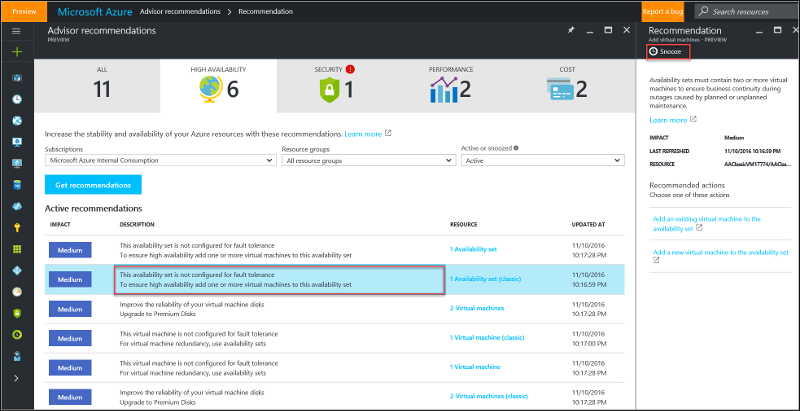Click Add a new virtual machine link

pyautogui.click(x=720, y=253)
